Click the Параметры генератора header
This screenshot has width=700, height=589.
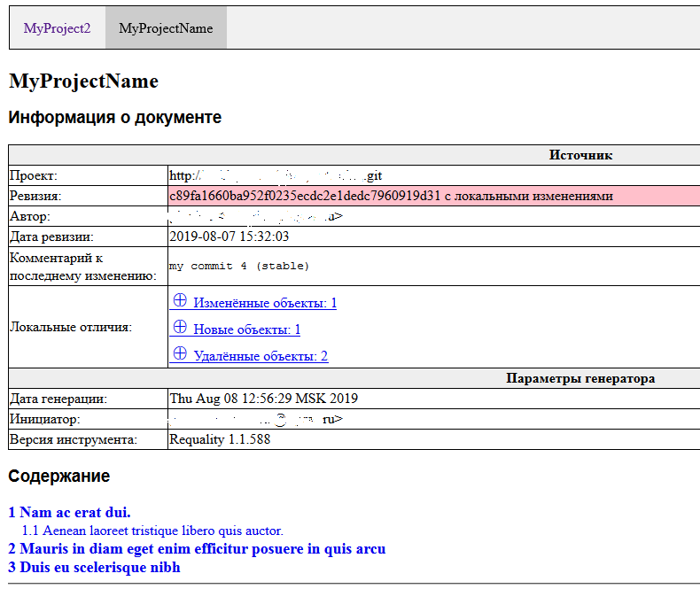pos(580,378)
